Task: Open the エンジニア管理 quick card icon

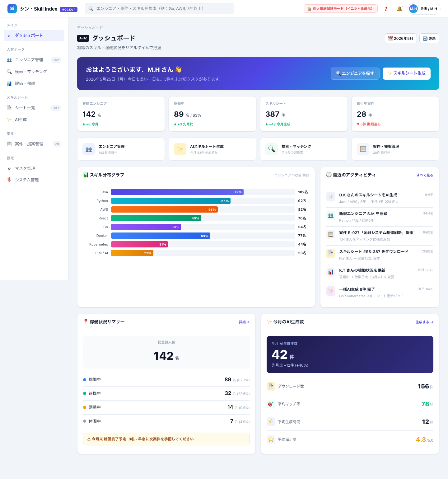Action: 89,149
